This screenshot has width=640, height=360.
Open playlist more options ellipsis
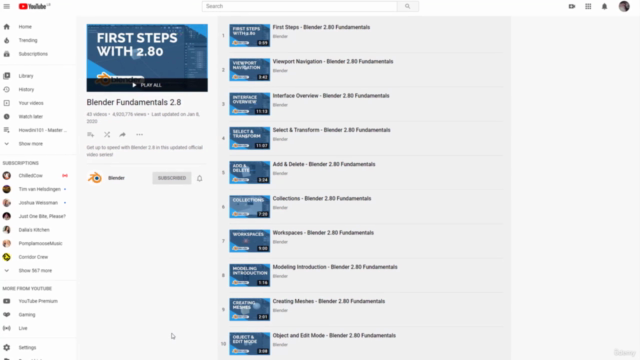point(140,135)
